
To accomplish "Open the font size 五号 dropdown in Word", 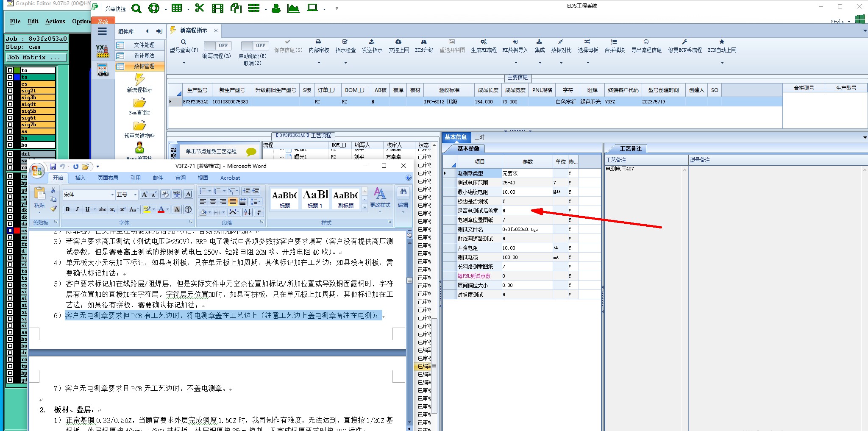I will [135, 195].
